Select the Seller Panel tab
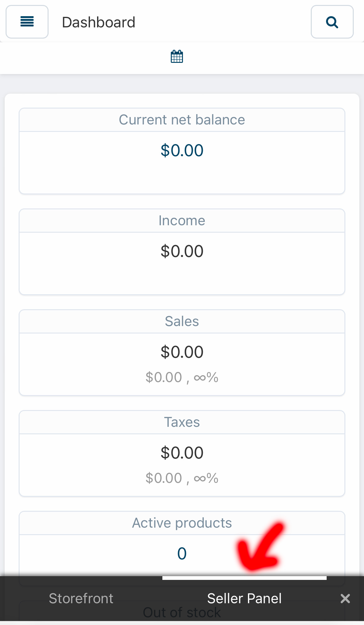This screenshot has height=625, width=364. pos(244,599)
